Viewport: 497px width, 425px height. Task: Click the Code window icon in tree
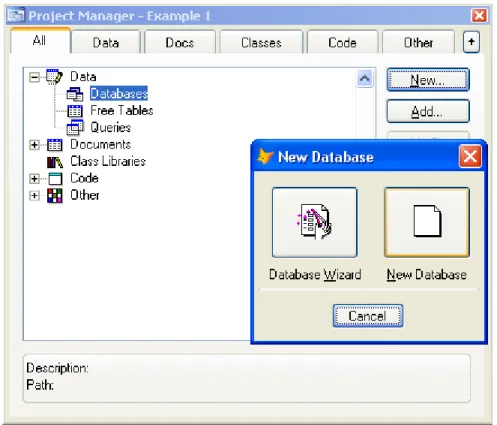coord(55,179)
